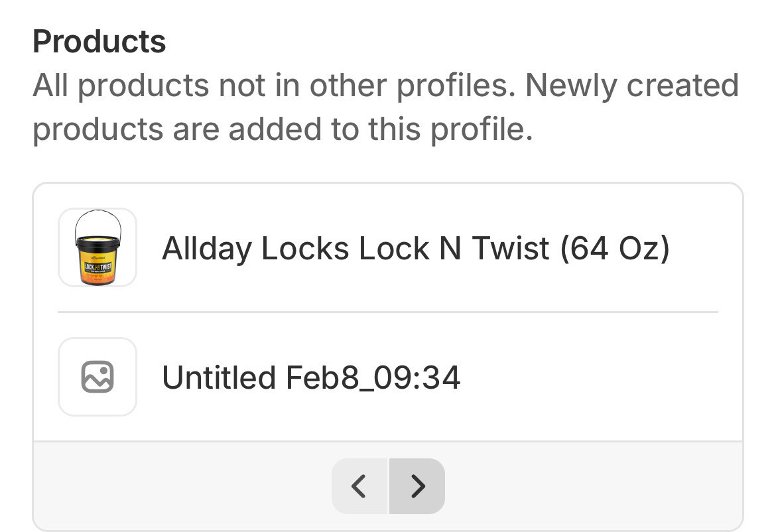Image resolution: width=776 pixels, height=532 pixels.
Task: Click the '(64 Oz)' text in product name
Action: point(614,248)
